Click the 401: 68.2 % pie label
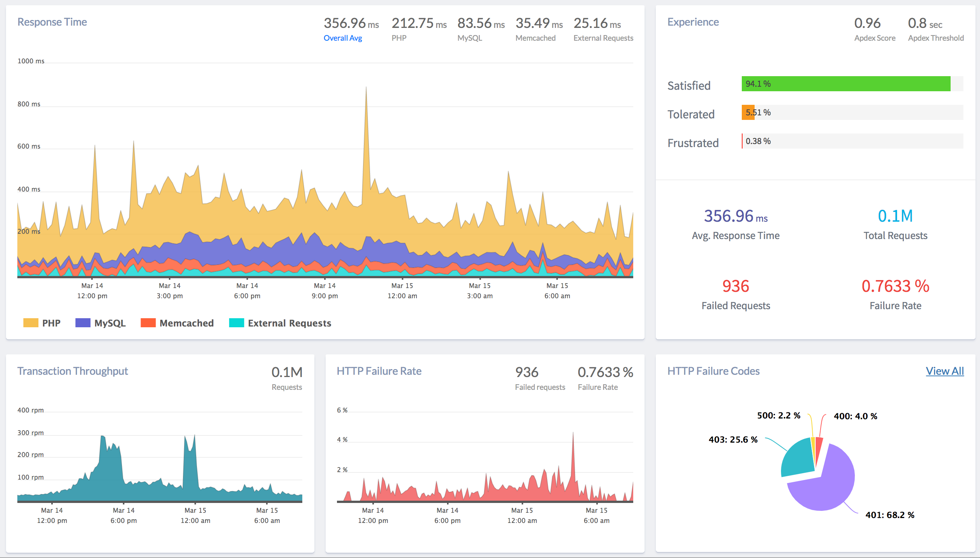This screenshot has width=980, height=558. point(890,515)
